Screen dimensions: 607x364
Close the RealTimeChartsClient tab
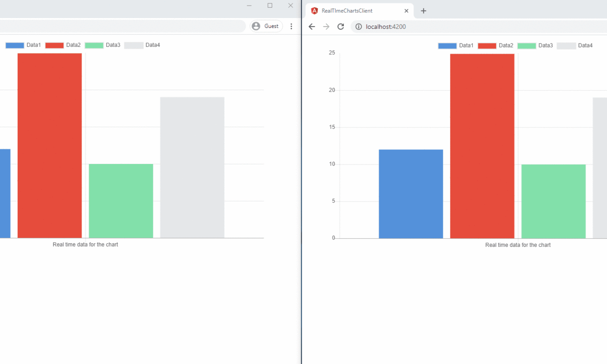pos(406,11)
